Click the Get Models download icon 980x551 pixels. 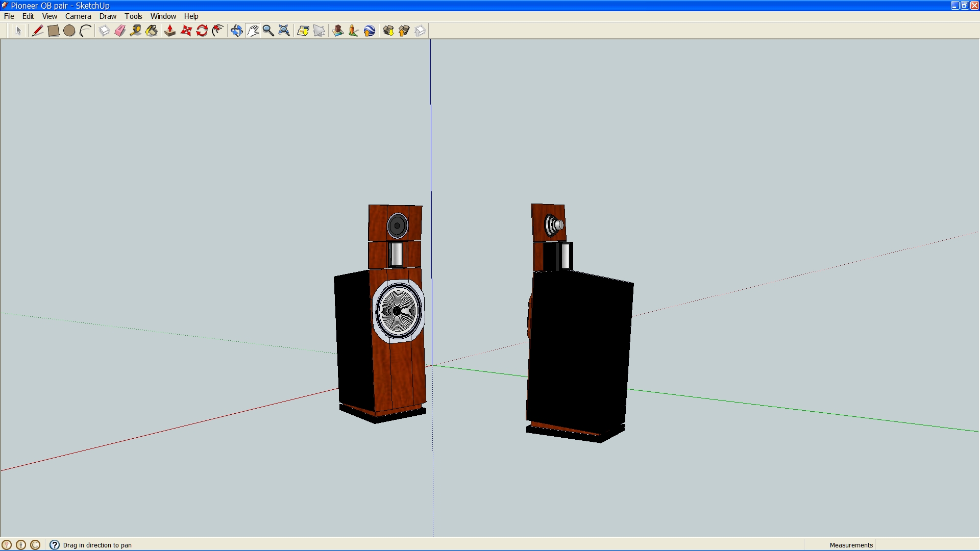(x=388, y=31)
